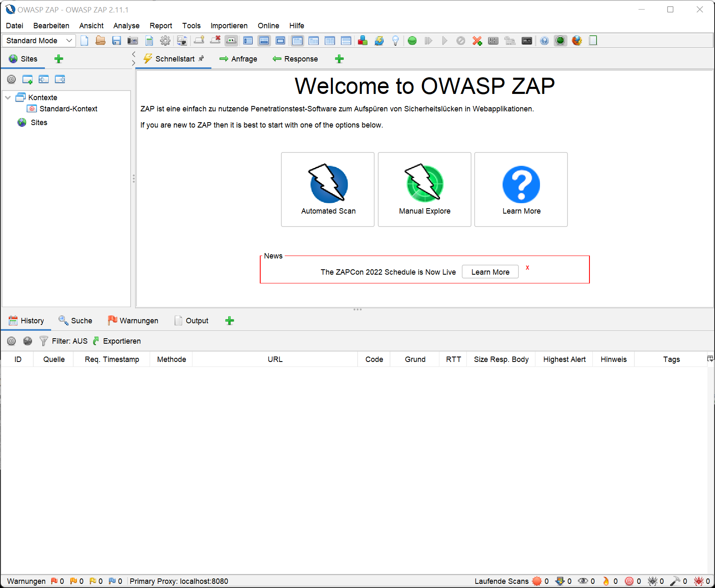Click the black cassette tape icon in the toolbar
Viewport: 715px width, 588px height.
(x=527, y=41)
